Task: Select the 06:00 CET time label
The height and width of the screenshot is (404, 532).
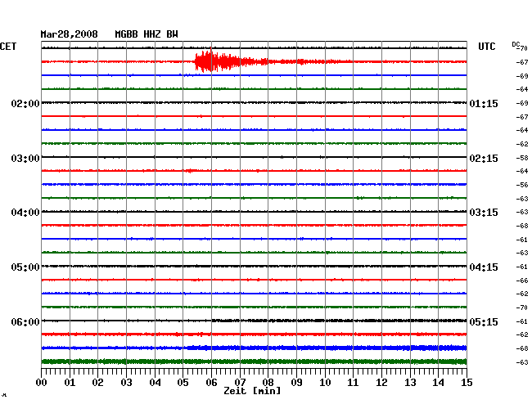Action: coord(25,321)
